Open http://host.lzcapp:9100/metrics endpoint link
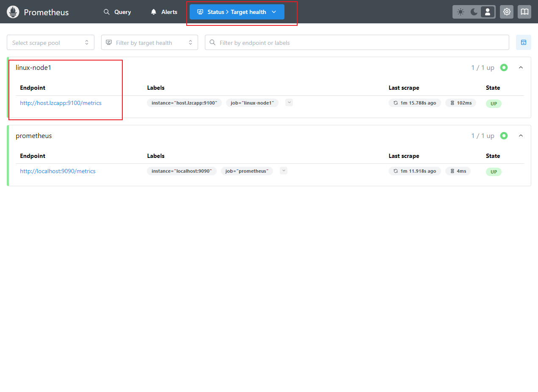 61,103
